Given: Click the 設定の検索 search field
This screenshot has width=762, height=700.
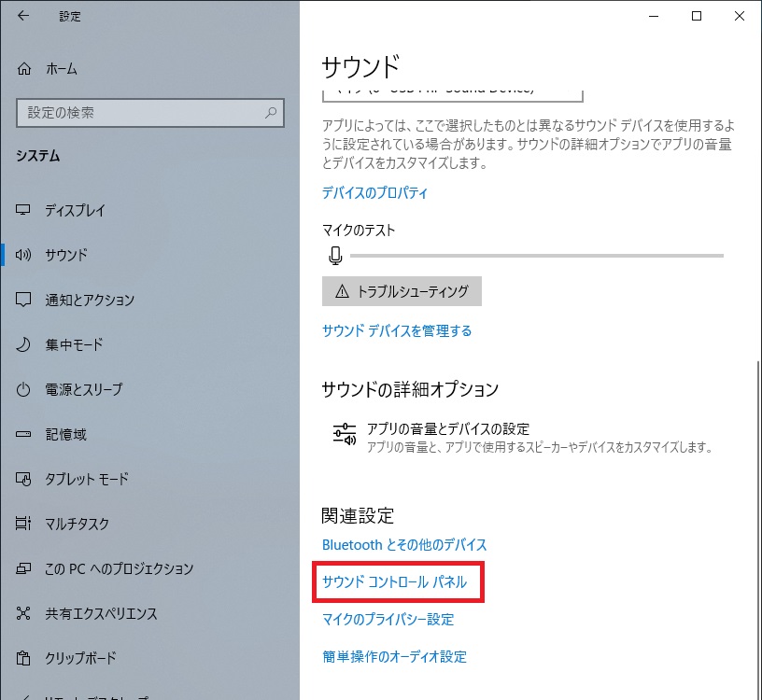Looking at the screenshot, I should [140, 113].
